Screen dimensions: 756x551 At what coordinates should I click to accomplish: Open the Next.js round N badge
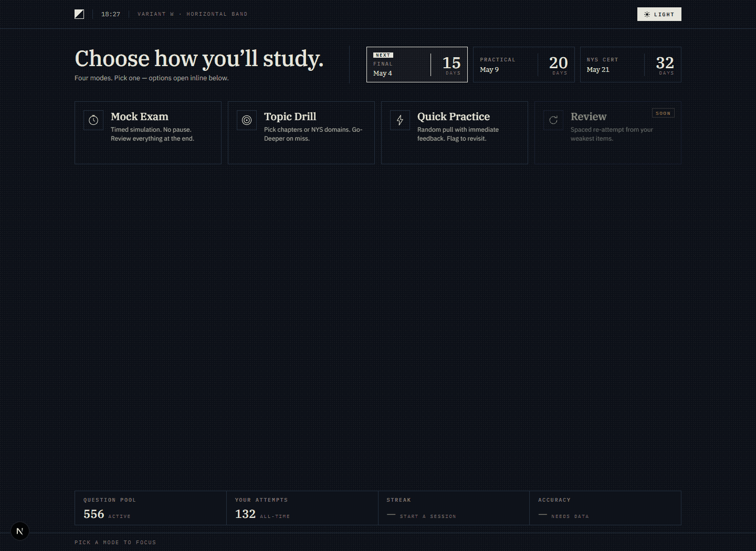(20, 531)
